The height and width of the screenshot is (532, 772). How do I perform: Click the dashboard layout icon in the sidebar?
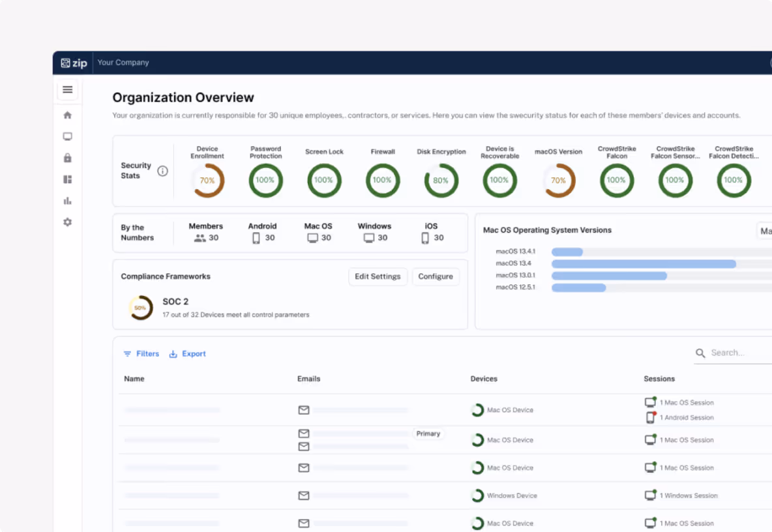pyautogui.click(x=67, y=179)
